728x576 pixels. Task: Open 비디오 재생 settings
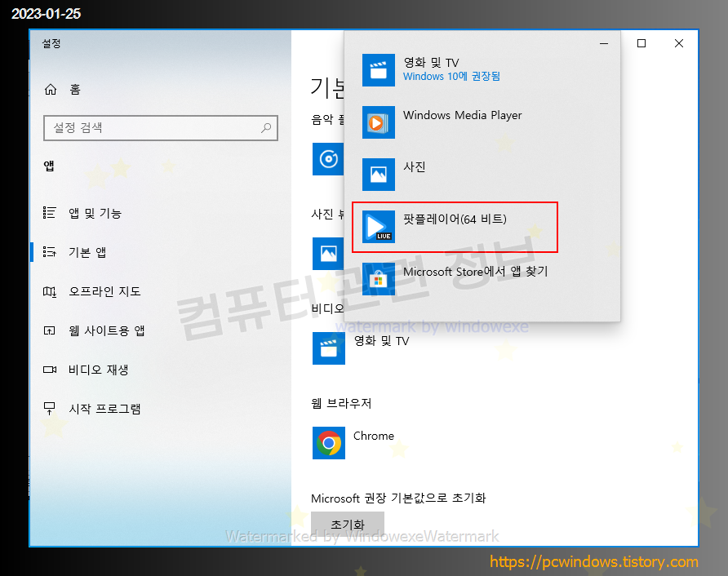(x=160, y=370)
